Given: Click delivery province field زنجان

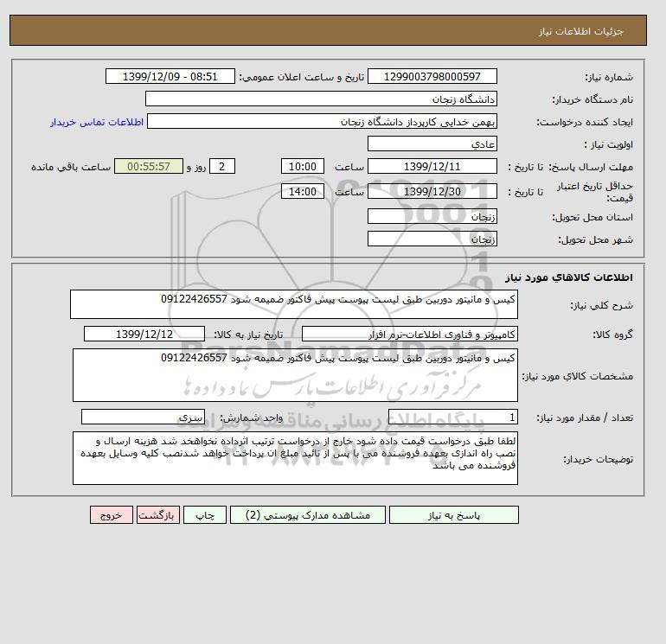Looking at the screenshot, I should click(x=432, y=216).
